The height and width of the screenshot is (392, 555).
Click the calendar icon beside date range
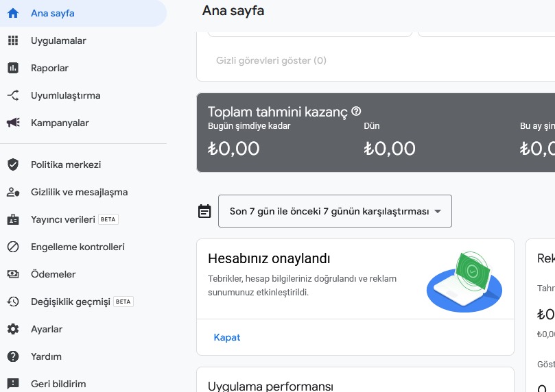tap(204, 211)
